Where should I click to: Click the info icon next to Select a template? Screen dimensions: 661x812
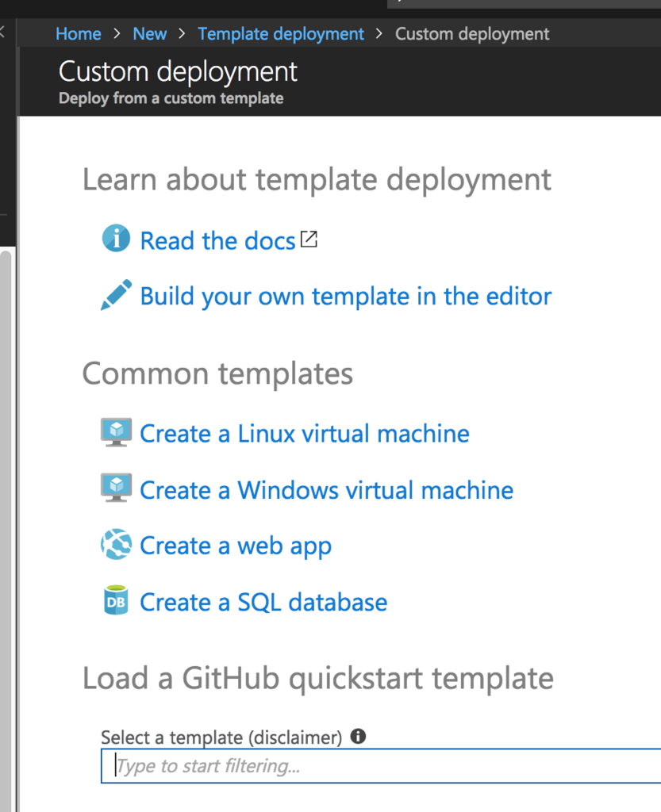(358, 737)
